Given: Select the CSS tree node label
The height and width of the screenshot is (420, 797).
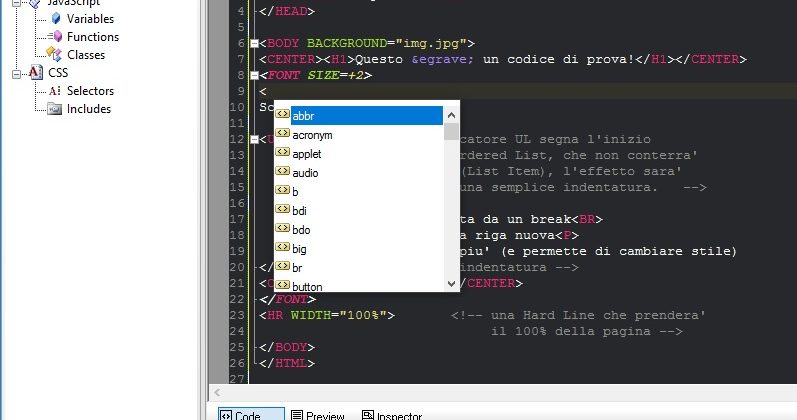Looking at the screenshot, I should (x=58, y=73).
